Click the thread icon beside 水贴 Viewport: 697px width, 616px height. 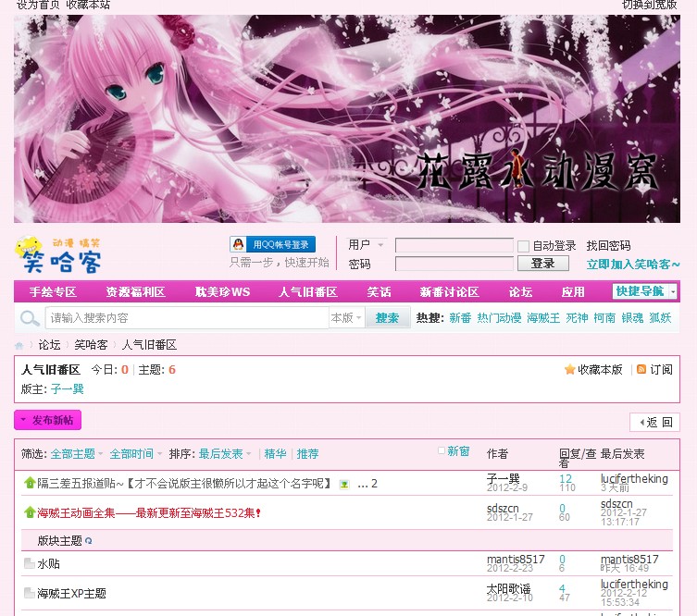pos(30,563)
